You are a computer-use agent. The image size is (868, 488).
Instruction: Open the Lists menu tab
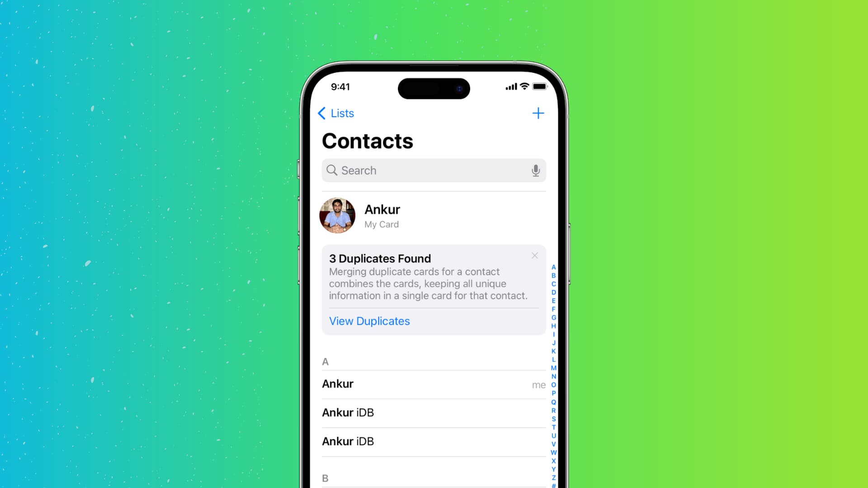336,113
